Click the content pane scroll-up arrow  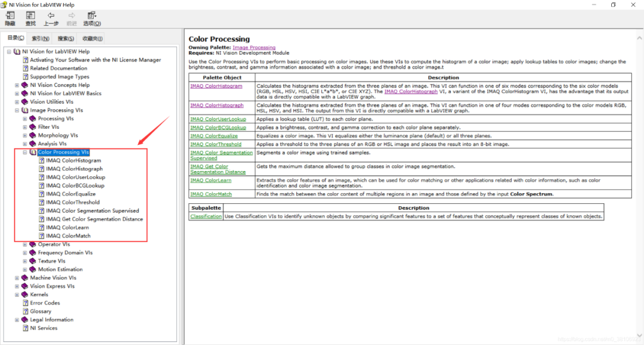click(639, 38)
